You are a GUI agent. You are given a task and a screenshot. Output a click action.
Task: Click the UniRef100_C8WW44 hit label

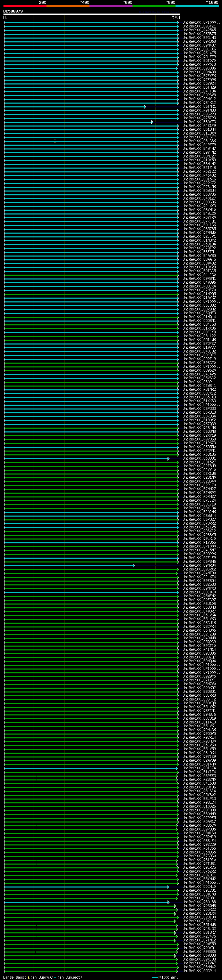(199, 516)
